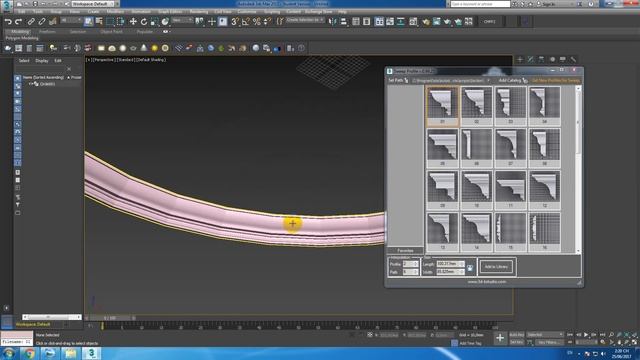Image resolution: width=640 pixels, height=360 pixels.
Task: Activate the Select and Rotate tool
Action: tap(144, 22)
